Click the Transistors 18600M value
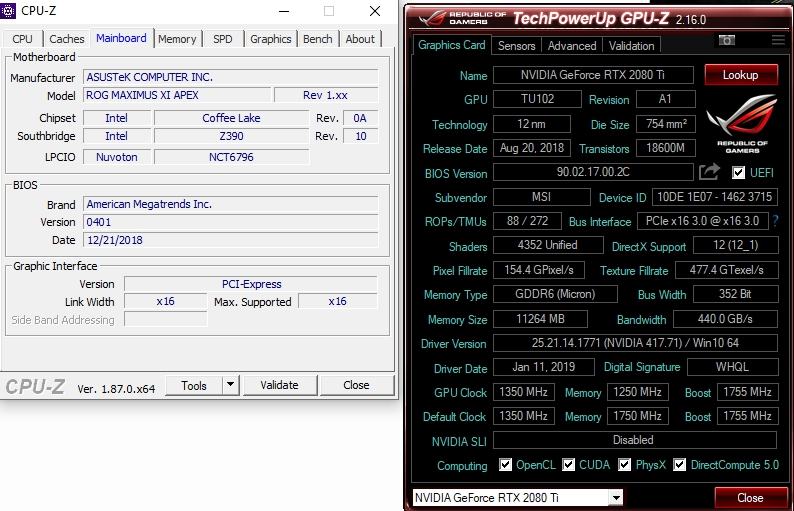The image size is (794, 511). pos(666,148)
